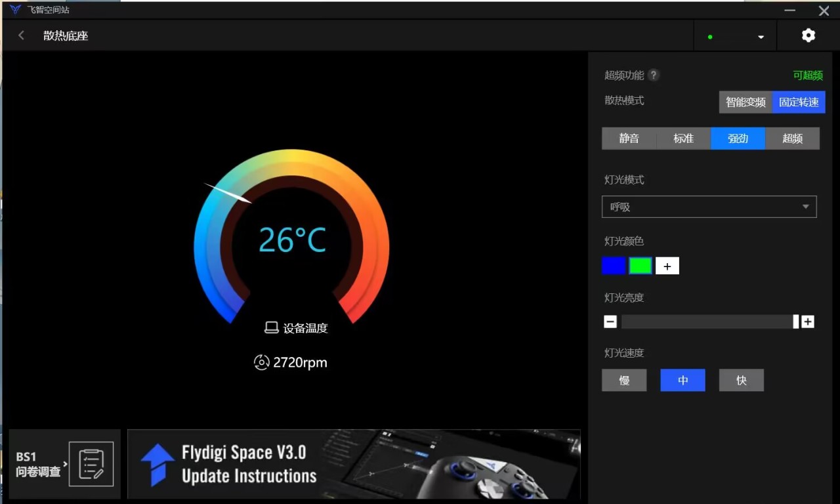Click the Flydigi logo in title bar

pos(16,10)
